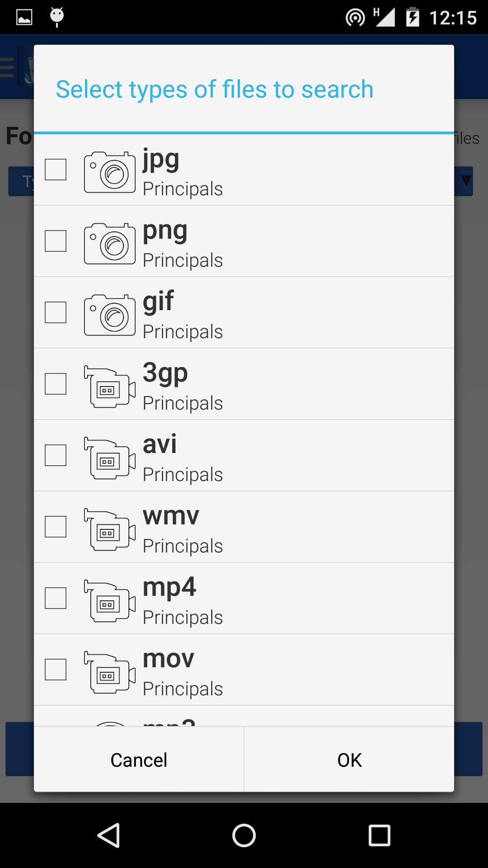
Task: Click the camcorder icon beside mov
Action: tap(110, 672)
